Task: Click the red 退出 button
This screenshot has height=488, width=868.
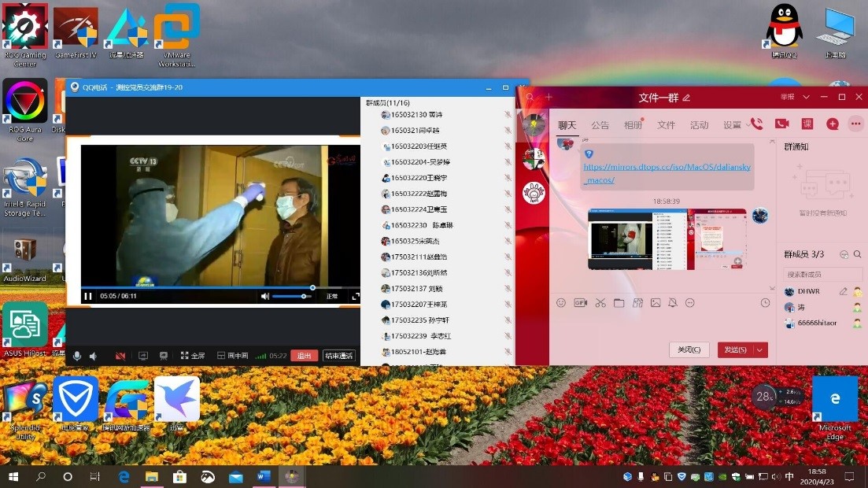Action: point(304,356)
